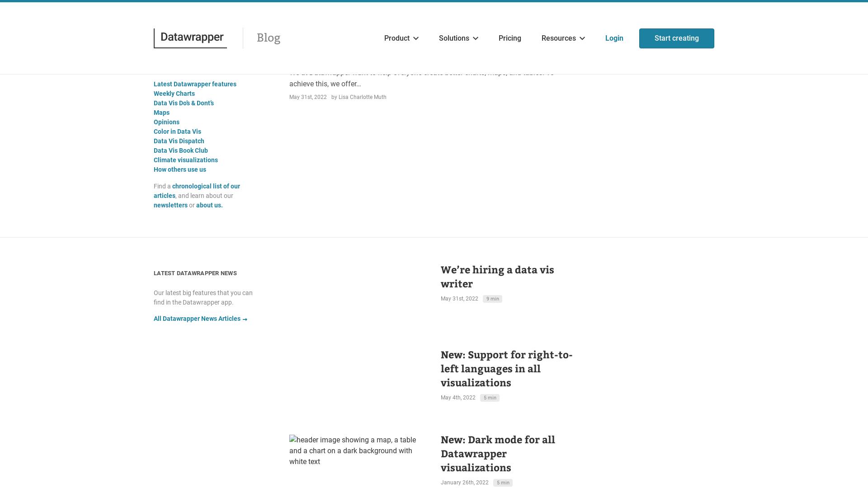Open the Blog heading link
Screen dimensions: 868x488
coord(269,38)
